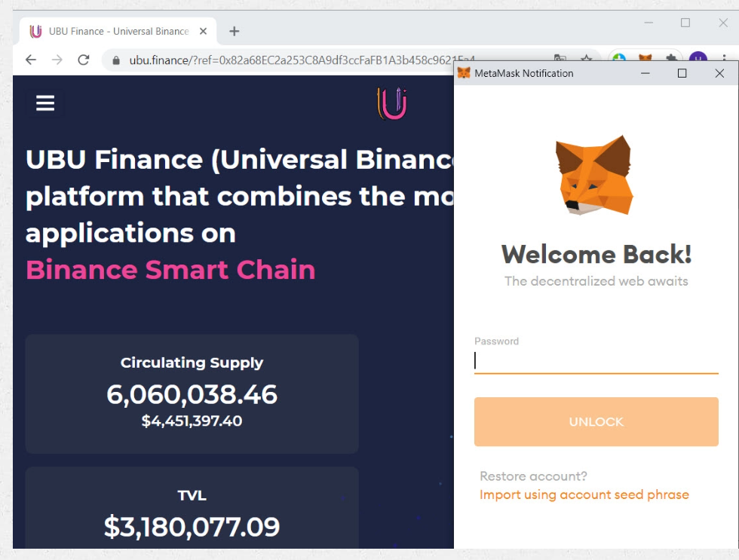Image resolution: width=739 pixels, height=560 pixels.
Task: Reload the ubu.finance page
Action: click(84, 60)
